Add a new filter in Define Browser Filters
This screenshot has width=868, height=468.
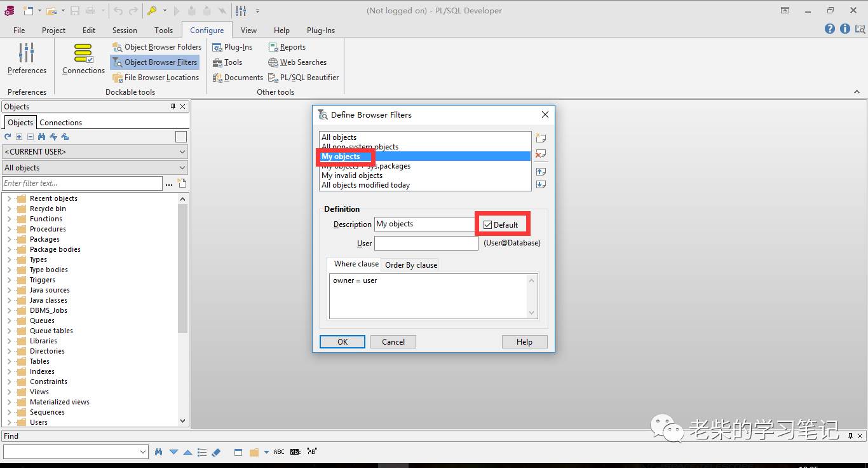(x=541, y=138)
